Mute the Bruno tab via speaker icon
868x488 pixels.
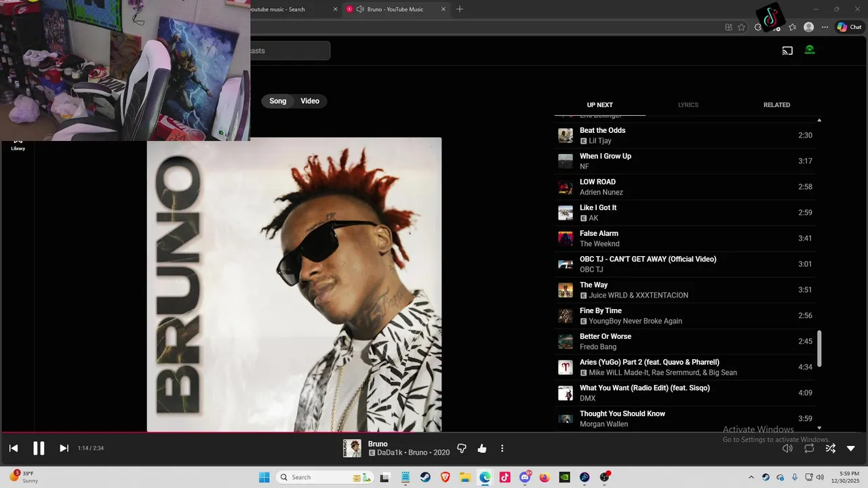pos(360,9)
